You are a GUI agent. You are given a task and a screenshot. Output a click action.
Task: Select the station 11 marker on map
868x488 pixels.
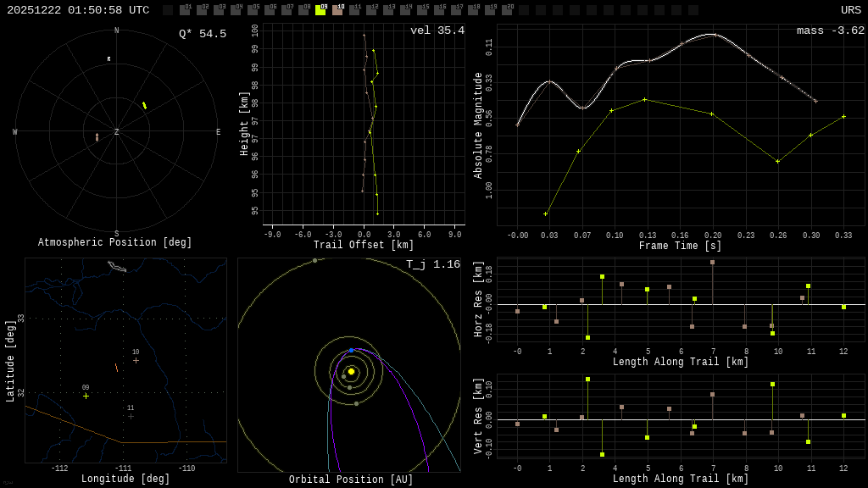[131, 416]
